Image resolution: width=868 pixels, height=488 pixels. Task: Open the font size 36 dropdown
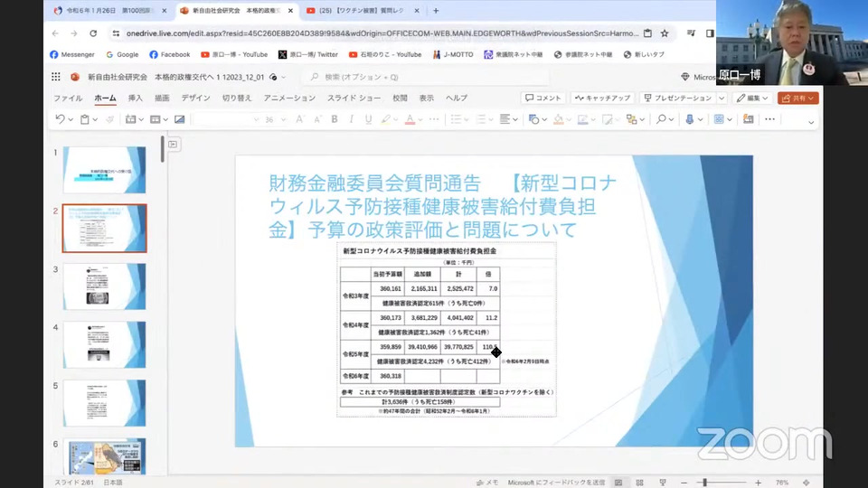click(x=283, y=119)
